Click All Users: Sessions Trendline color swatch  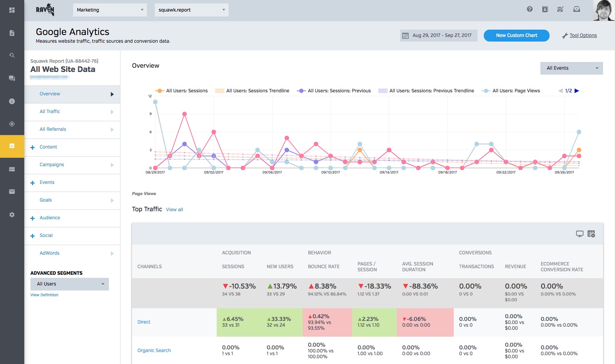coord(220,91)
